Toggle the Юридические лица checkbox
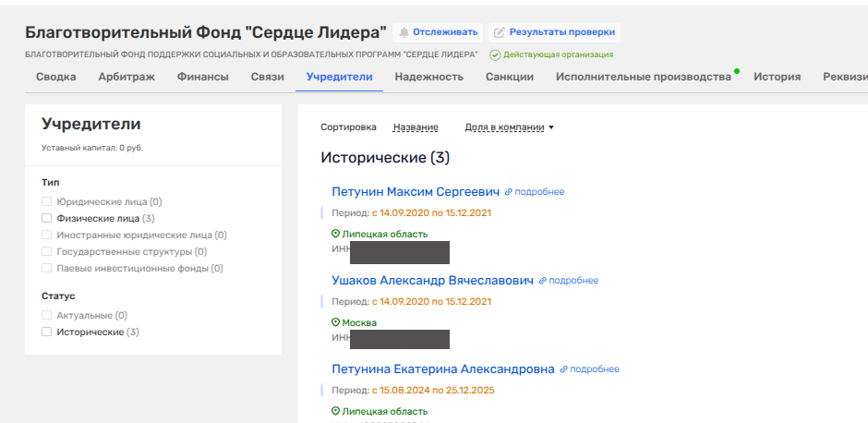 [x=46, y=201]
